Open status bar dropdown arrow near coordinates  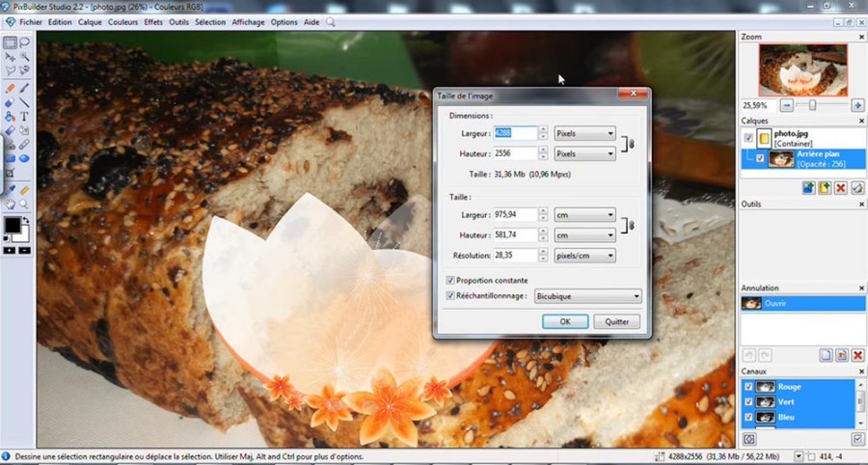pyautogui.click(x=799, y=456)
